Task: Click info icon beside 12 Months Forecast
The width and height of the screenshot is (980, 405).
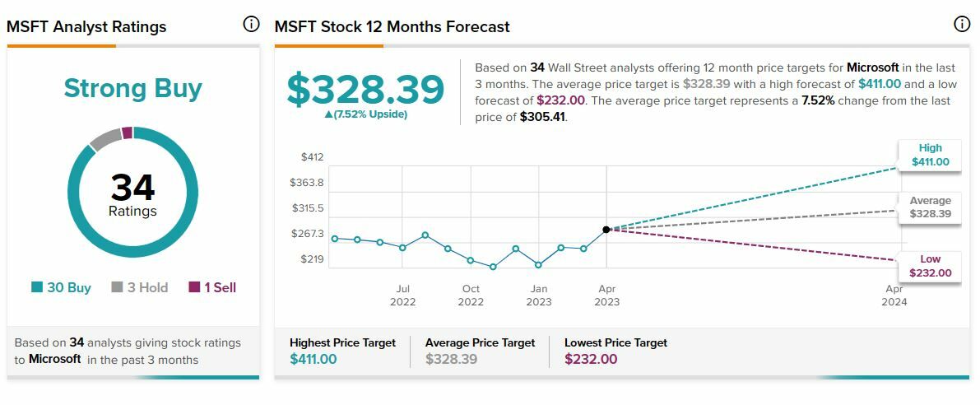Action: (x=962, y=25)
